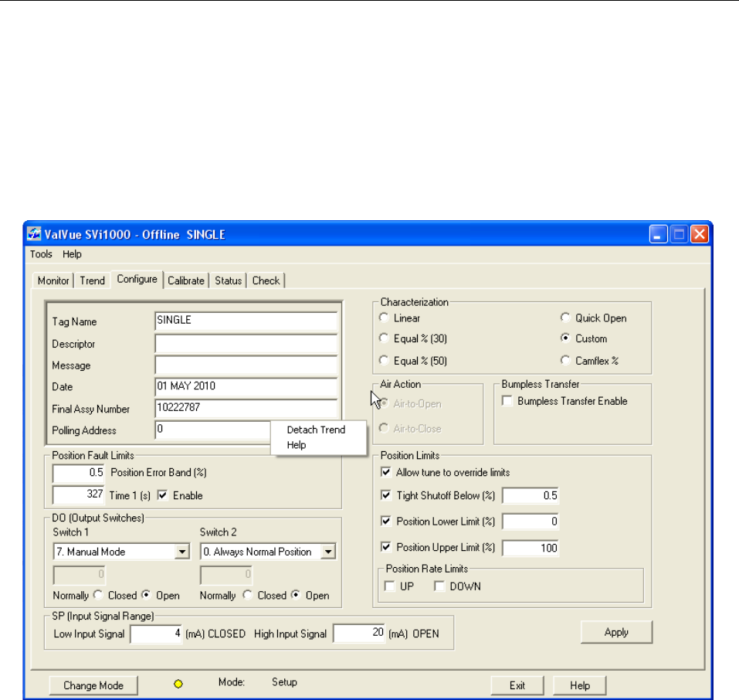Toggle Position Upper Limit checkbox
The height and width of the screenshot is (700, 739).
click(x=386, y=547)
